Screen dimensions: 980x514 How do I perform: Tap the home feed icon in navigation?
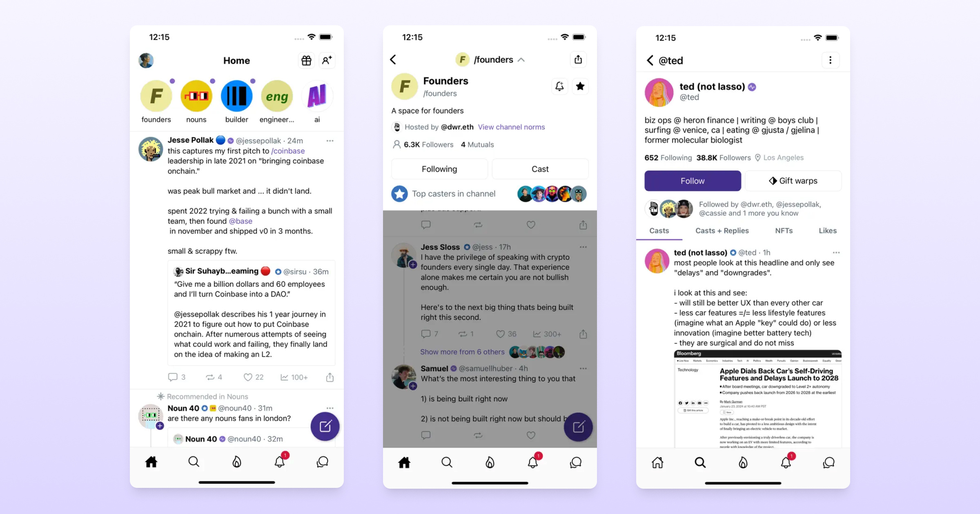tap(151, 461)
